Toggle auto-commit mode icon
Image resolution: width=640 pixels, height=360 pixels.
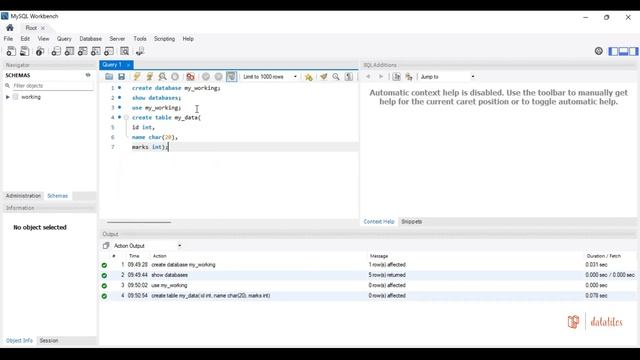[231, 77]
